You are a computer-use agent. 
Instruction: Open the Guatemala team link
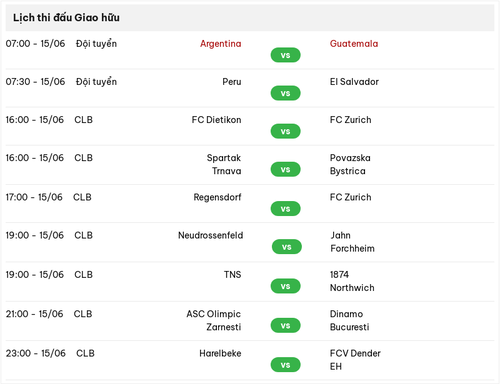pos(354,44)
